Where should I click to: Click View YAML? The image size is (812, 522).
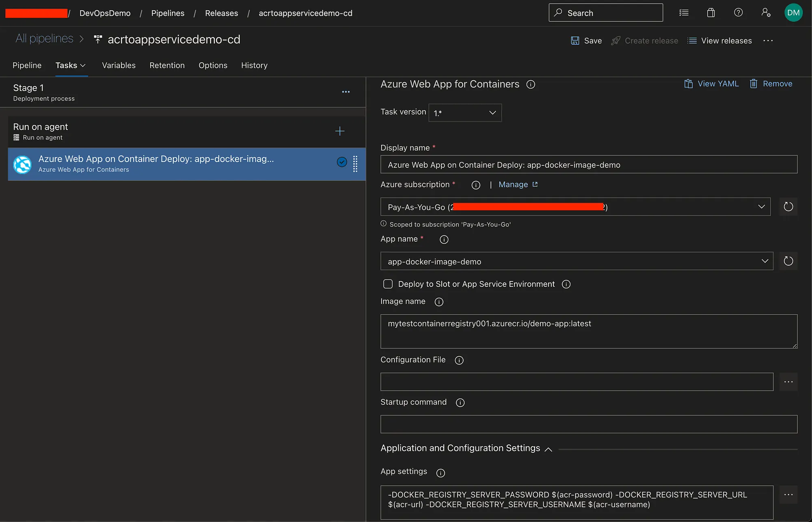[x=712, y=84]
